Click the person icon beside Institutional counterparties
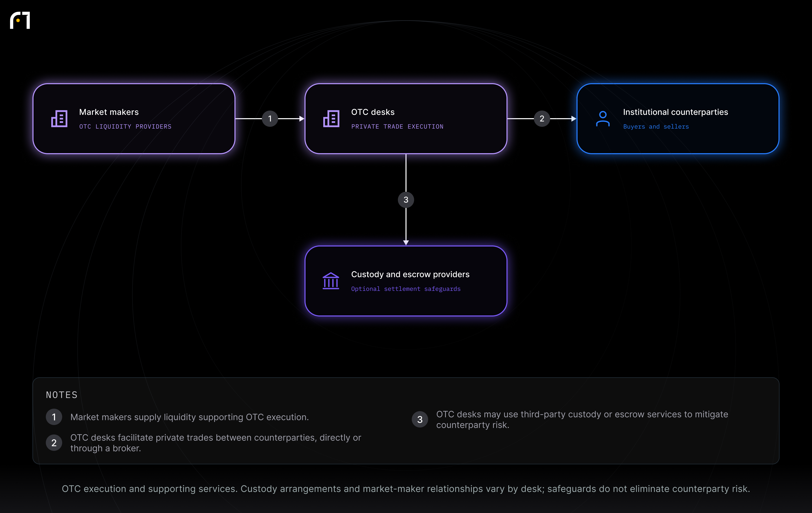The width and height of the screenshot is (812, 513). (x=603, y=119)
